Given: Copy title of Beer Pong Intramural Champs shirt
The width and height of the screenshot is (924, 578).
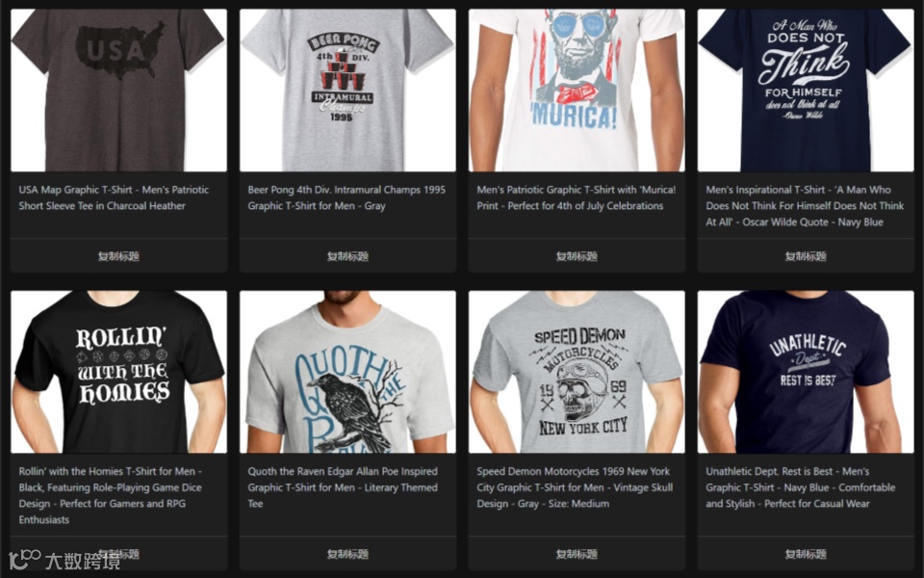Looking at the screenshot, I should coord(347,256).
